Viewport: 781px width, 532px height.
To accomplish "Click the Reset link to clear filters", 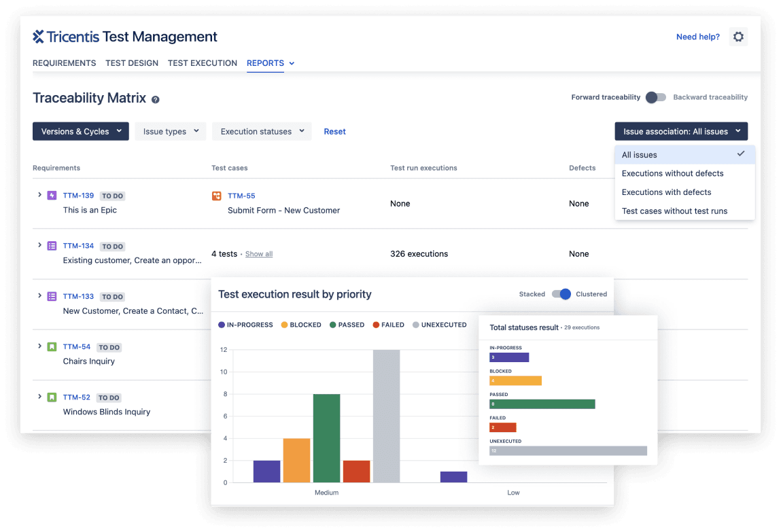I will point(334,131).
